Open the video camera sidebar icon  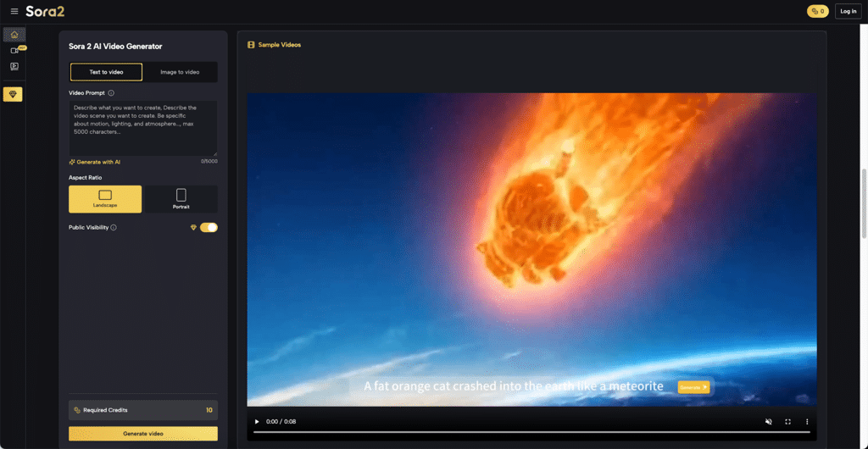point(14,51)
